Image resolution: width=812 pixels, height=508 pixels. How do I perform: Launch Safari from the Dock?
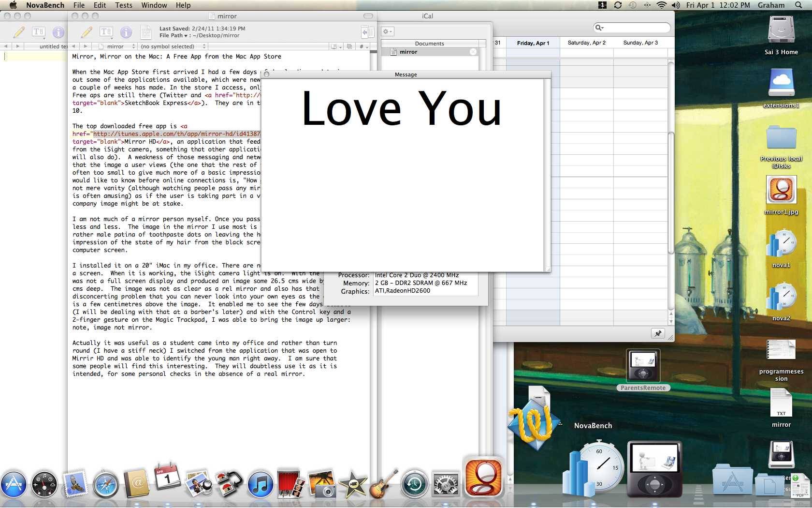(106, 484)
